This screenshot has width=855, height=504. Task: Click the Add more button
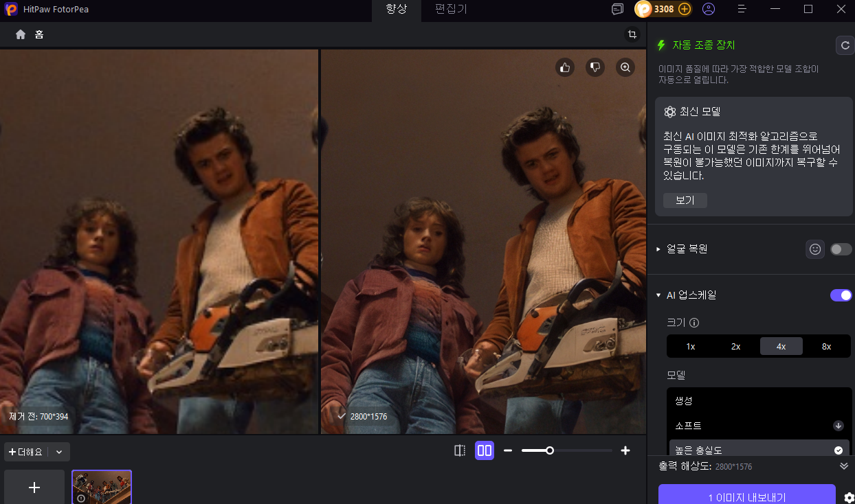[26, 452]
